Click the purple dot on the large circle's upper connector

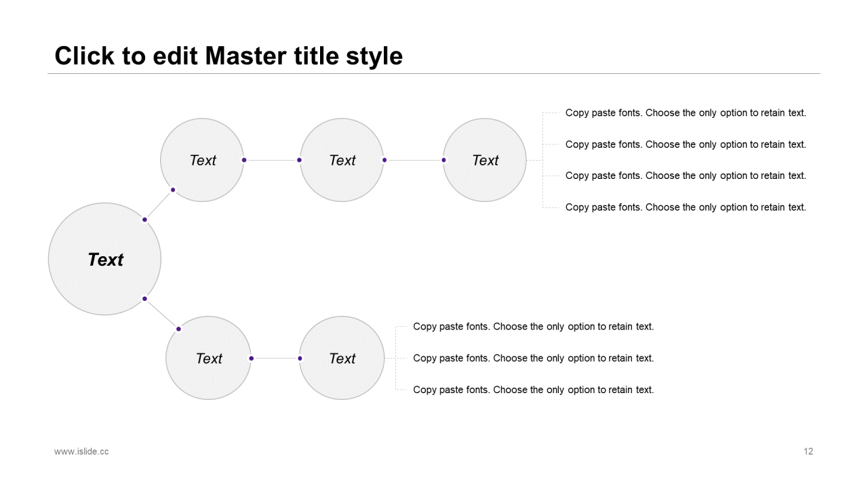click(x=144, y=220)
